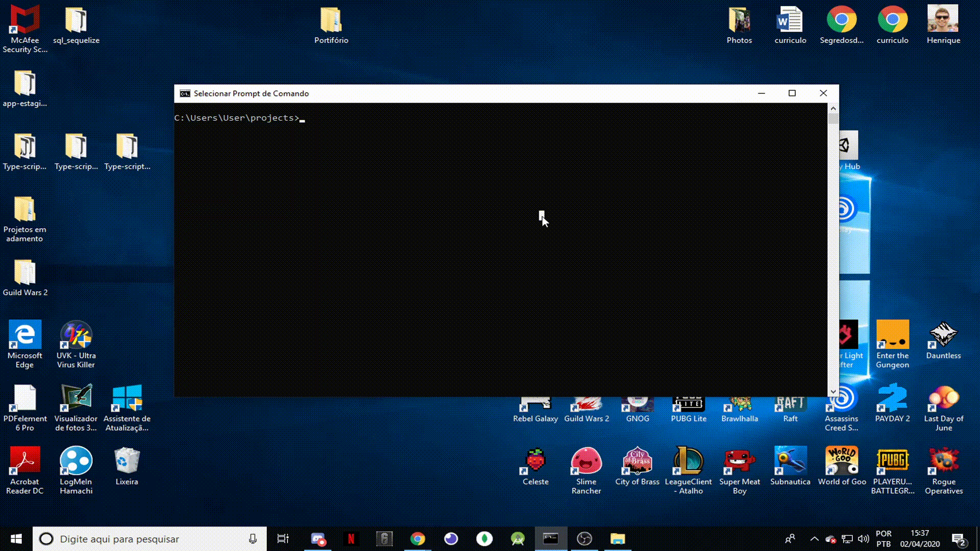Open the Task View button

pyautogui.click(x=283, y=539)
